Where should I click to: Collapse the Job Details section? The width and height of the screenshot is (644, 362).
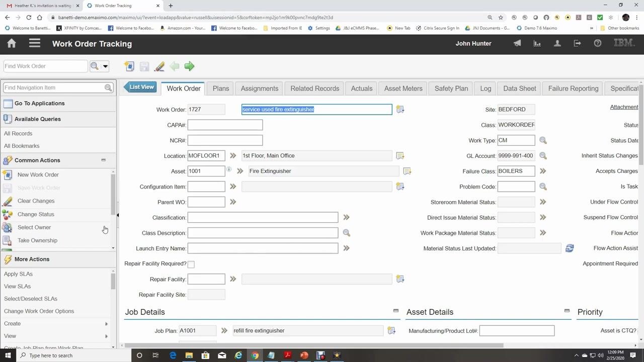pos(395,311)
